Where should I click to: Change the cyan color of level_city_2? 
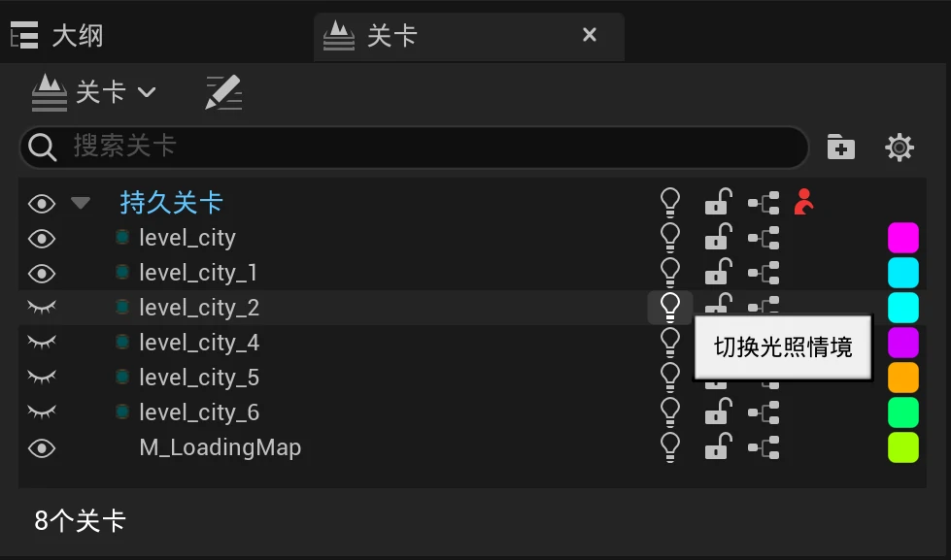[x=903, y=308]
